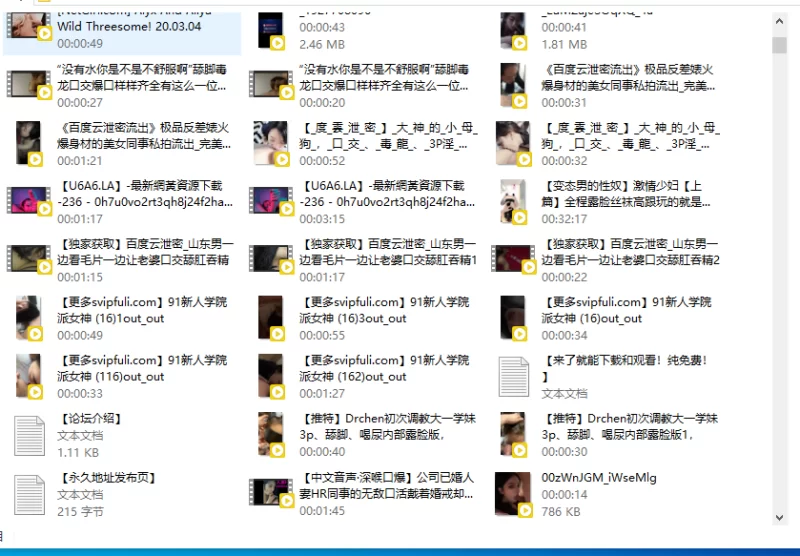This screenshot has height=556, width=800.
Task: Select the video file sized 2.46 MB
Action: coord(271,31)
